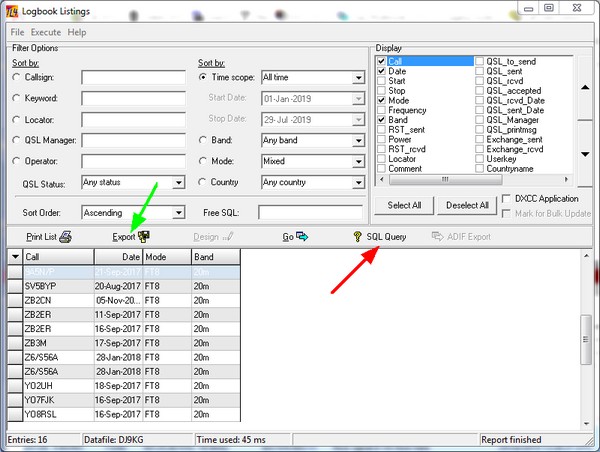Uncheck the Date display checkbox
Image resolution: width=600 pixels, height=452 pixels.
381,71
